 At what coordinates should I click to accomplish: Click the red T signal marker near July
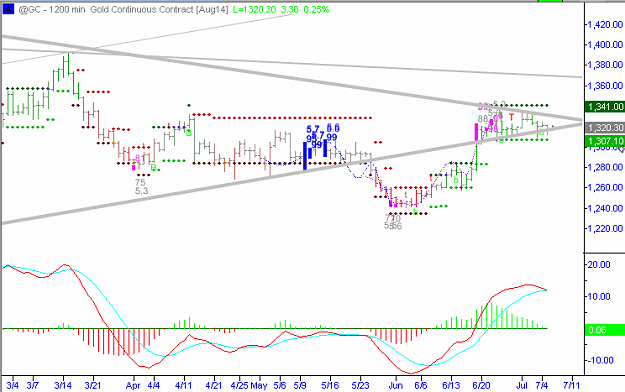511,117
